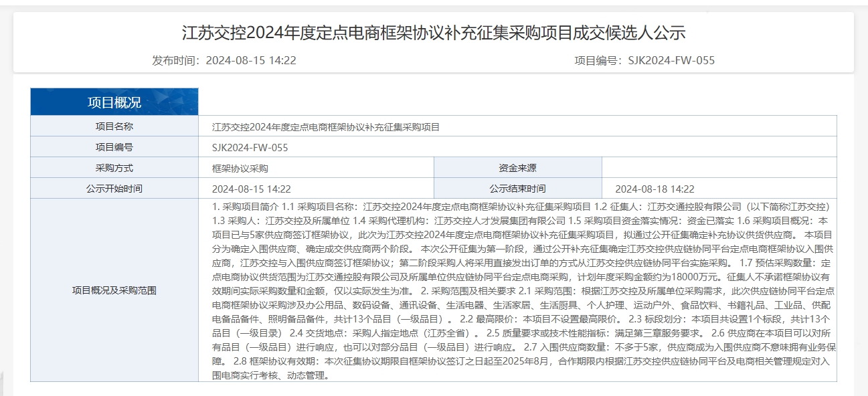Viewport: 868px width, 396px height.
Task: Click the empty 资金来源 value cell
Action: (719, 168)
